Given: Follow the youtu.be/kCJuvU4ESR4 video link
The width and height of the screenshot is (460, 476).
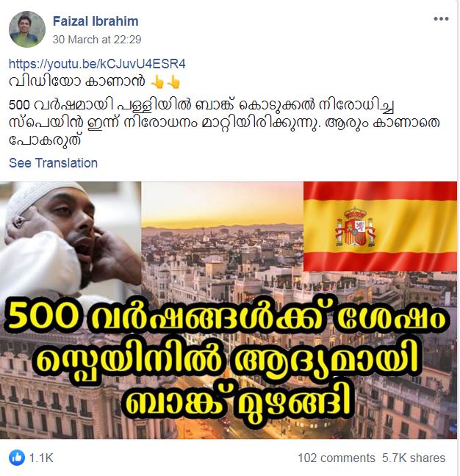Looking at the screenshot, I should click(97, 64).
